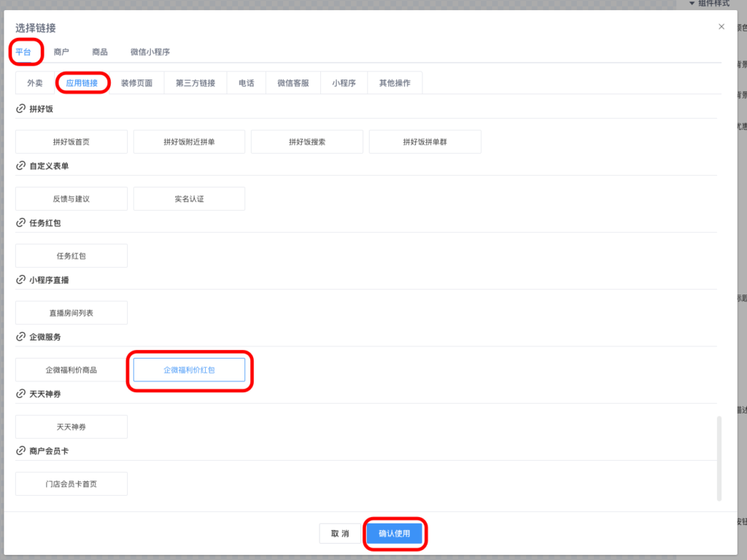Viewport: 747px width, 560px height.
Task: Select the 外卖 sub-tab
Action: pyautogui.click(x=35, y=83)
